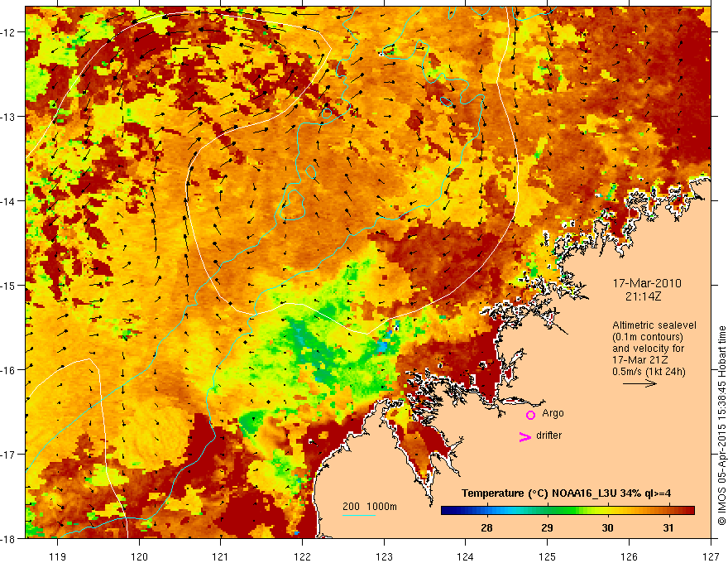The width and height of the screenshot is (728, 563).
Task: Click the latitude axis label -17
Action: pyautogui.click(x=9, y=455)
